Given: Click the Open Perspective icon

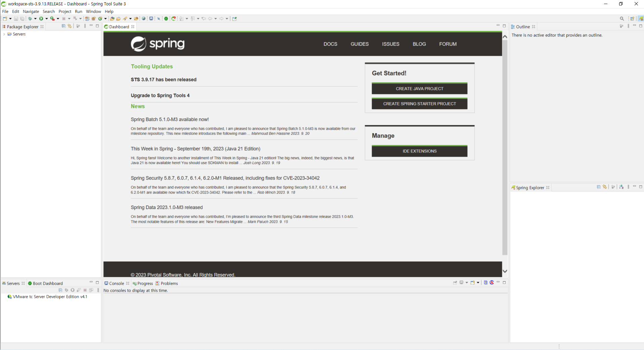Looking at the screenshot, I should coord(632,18).
